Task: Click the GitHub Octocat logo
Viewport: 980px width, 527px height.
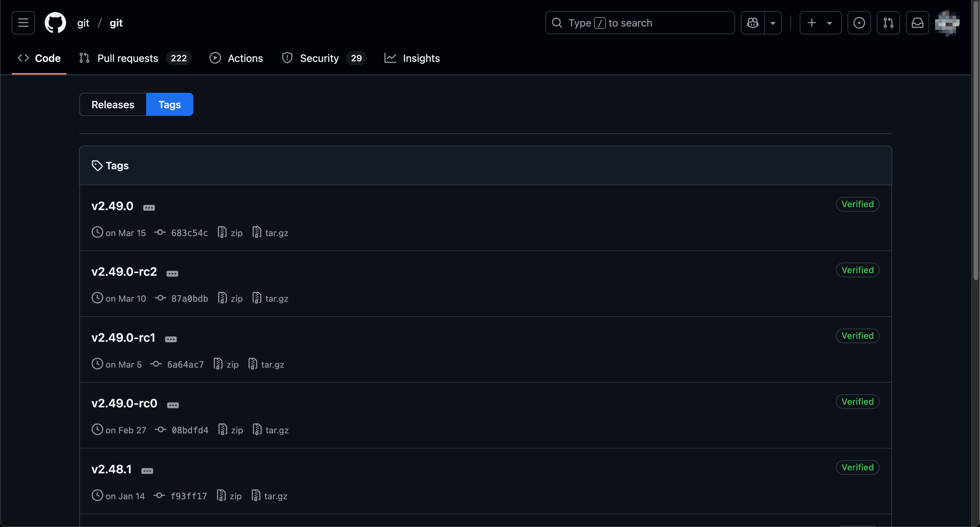Action: 55,23
